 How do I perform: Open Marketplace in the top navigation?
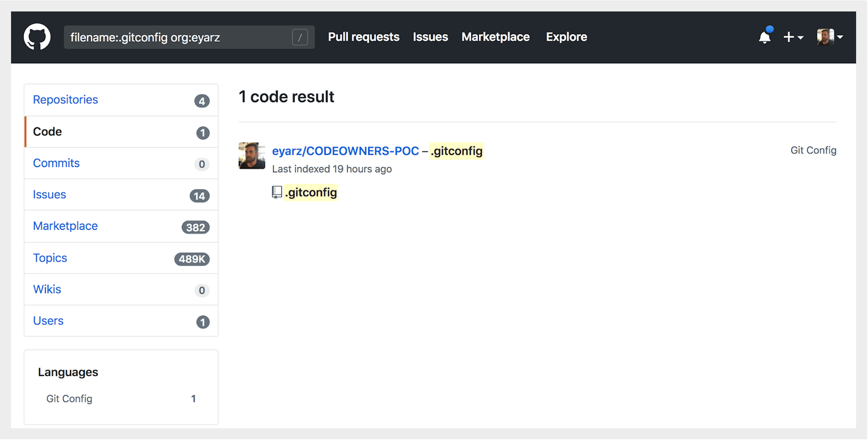(495, 37)
